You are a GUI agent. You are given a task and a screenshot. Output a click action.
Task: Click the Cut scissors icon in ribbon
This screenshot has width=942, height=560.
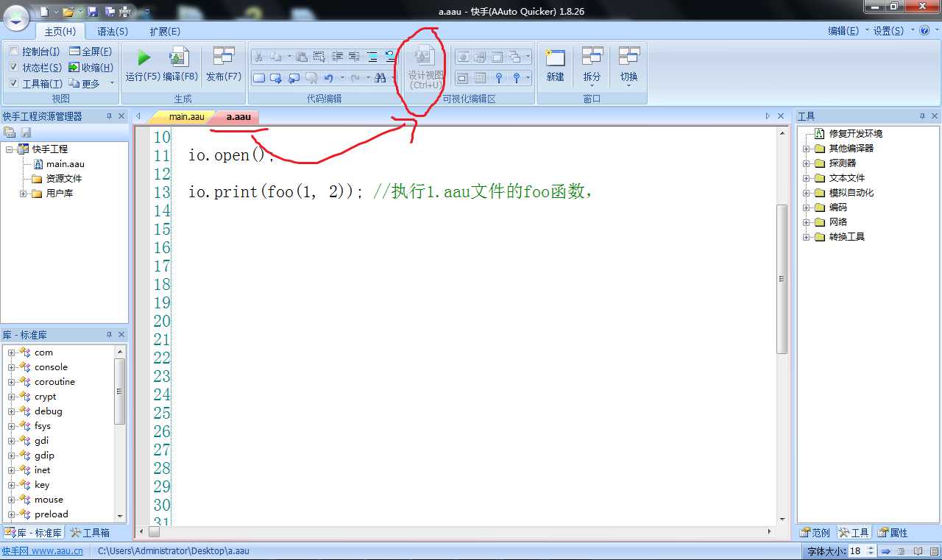tap(258, 57)
